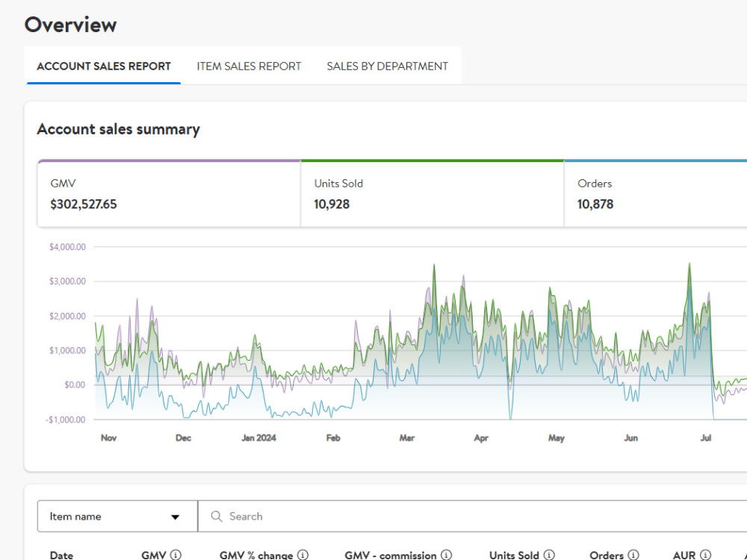Image resolution: width=747 pixels, height=560 pixels.
Task: Click info icon beside AUR column
Action: pyautogui.click(x=706, y=555)
